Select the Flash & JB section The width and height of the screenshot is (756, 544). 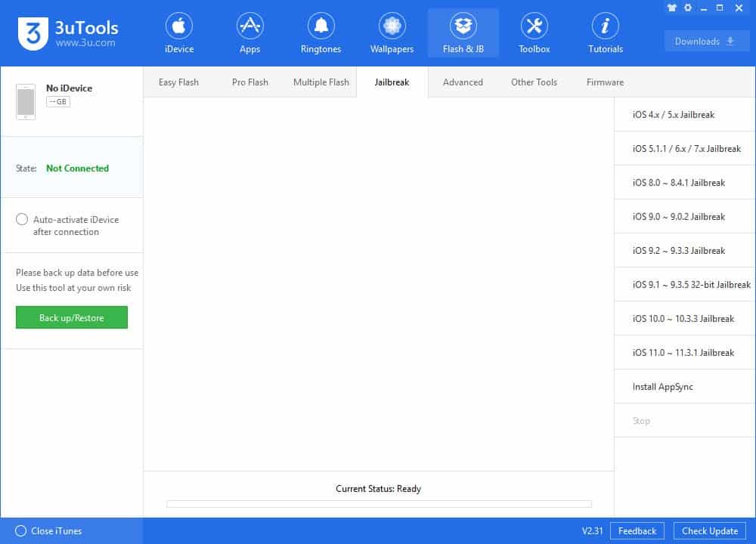pos(463,34)
